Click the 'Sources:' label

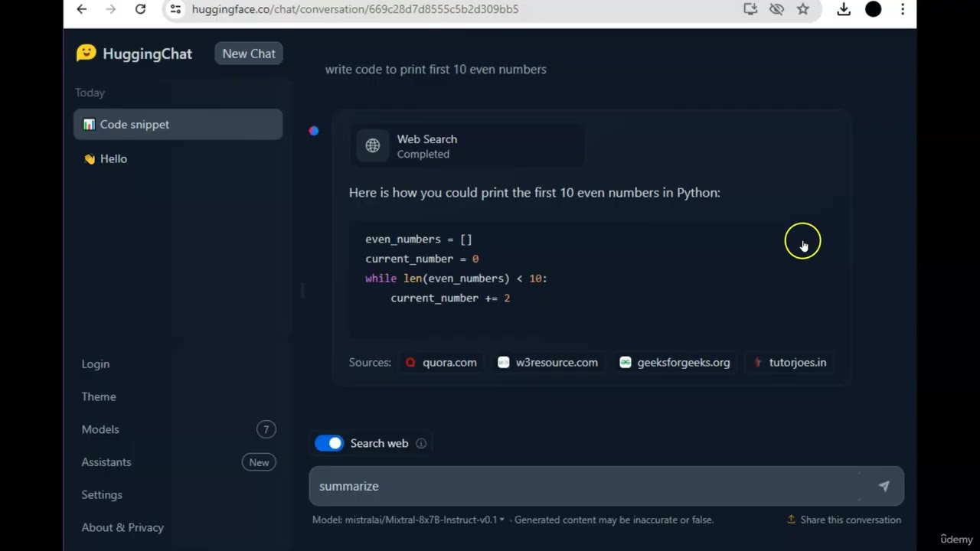(x=370, y=363)
